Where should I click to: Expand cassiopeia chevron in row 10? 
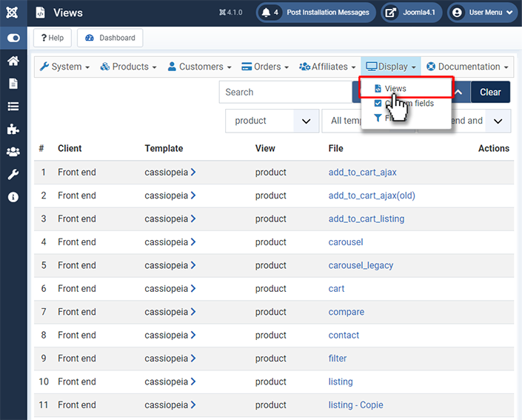[x=193, y=381]
